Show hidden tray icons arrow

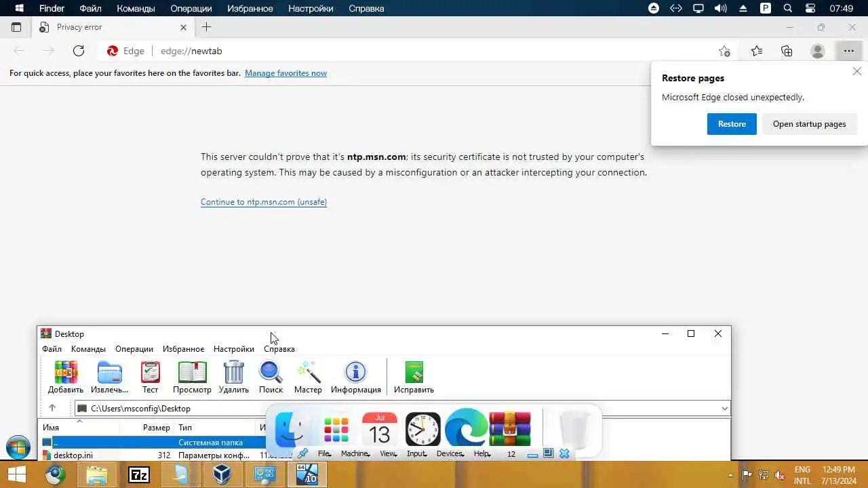[x=730, y=475]
